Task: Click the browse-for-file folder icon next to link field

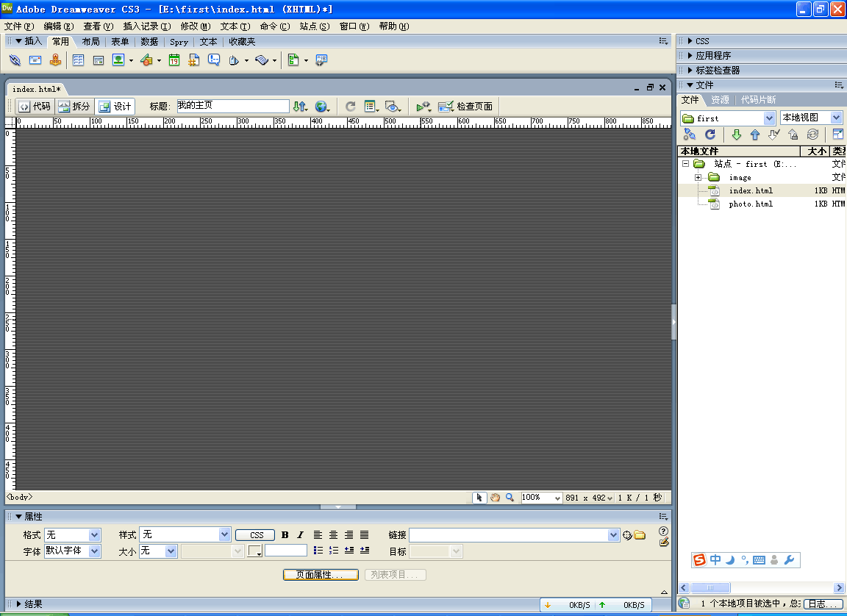Action: (x=640, y=535)
